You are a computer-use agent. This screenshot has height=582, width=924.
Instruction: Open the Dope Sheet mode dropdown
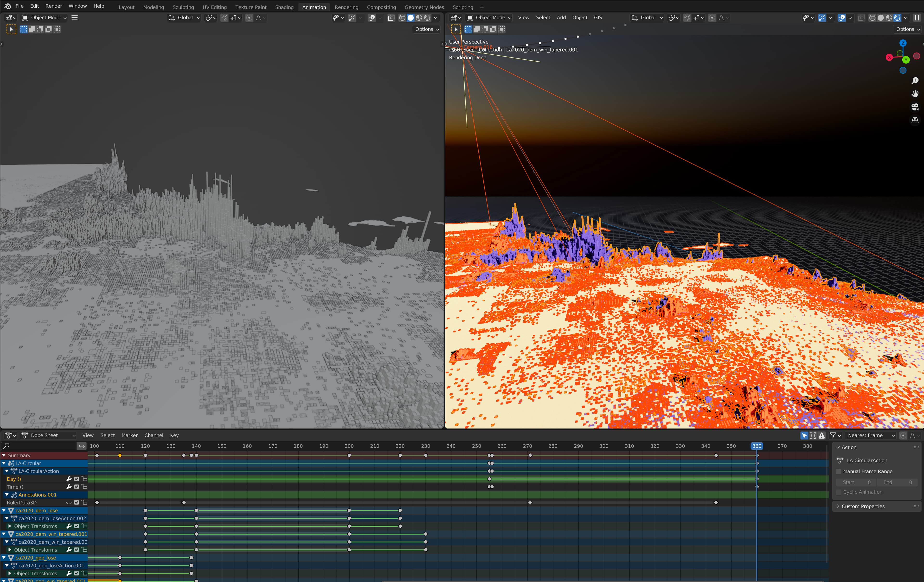[48, 435]
